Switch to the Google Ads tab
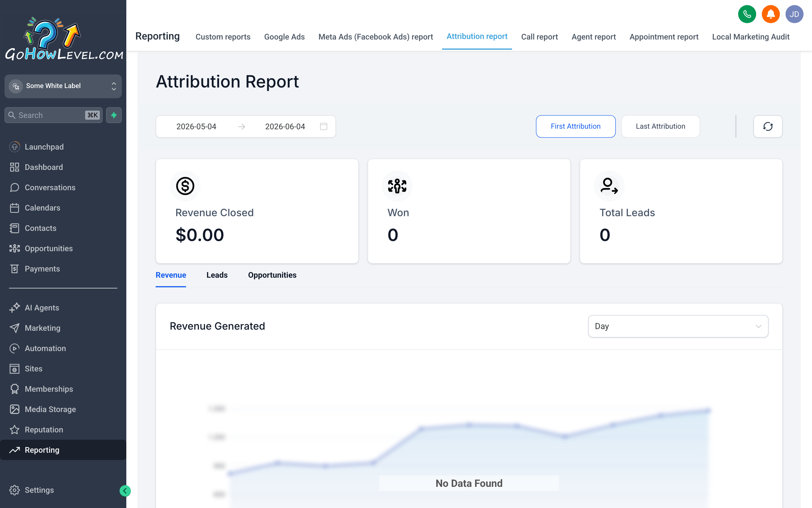The height and width of the screenshot is (508, 812). [x=284, y=37]
